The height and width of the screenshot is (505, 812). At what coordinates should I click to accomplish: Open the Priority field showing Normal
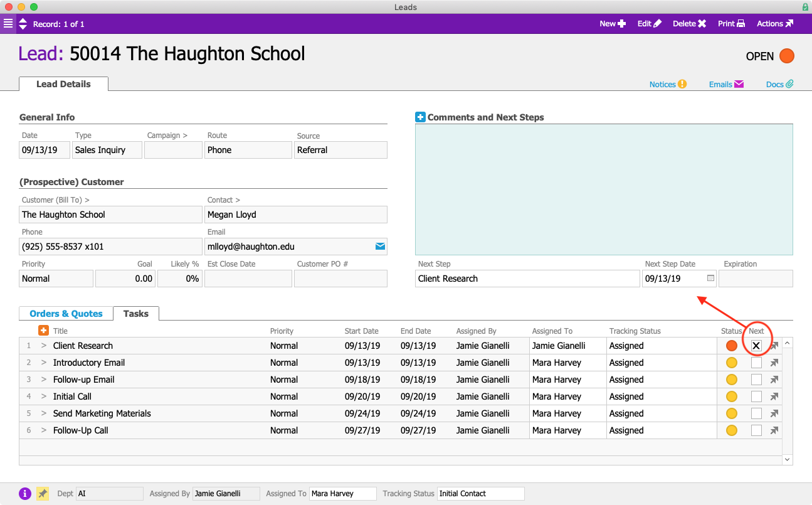click(x=56, y=279)
